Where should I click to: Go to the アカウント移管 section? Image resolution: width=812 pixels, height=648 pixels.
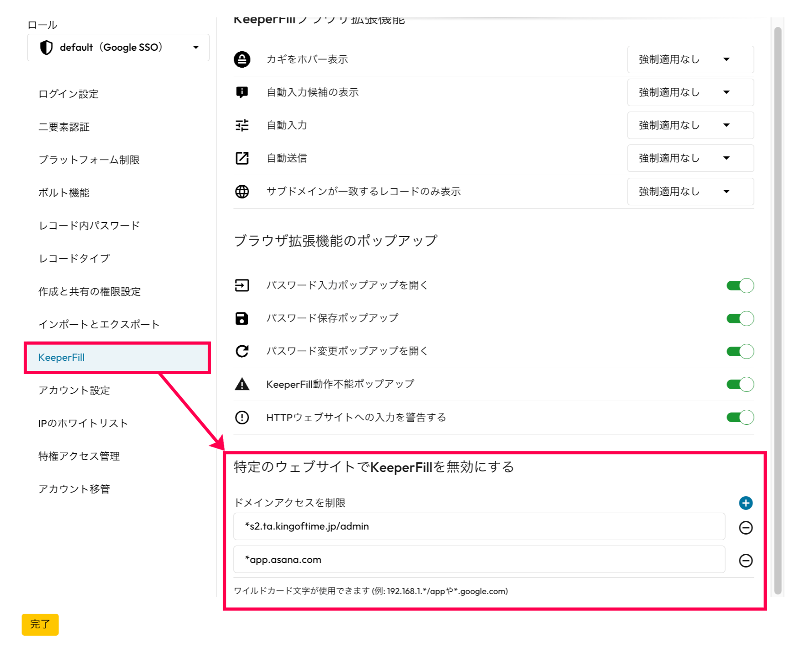(74, 489)
